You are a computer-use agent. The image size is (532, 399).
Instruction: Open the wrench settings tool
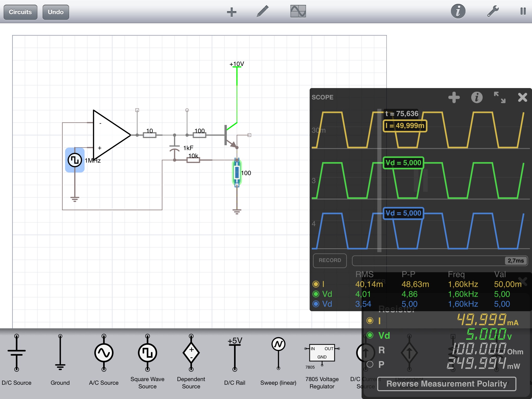pos(493,11)
